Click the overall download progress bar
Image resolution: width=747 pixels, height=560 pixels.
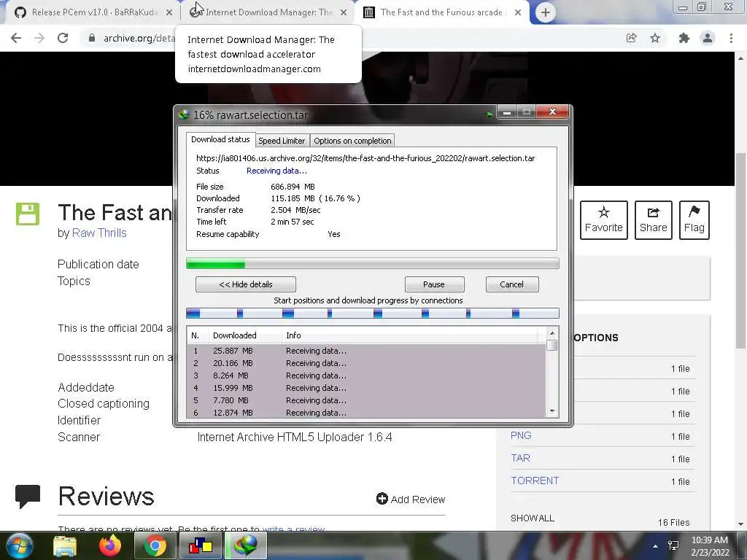click(x=373, y=264)
